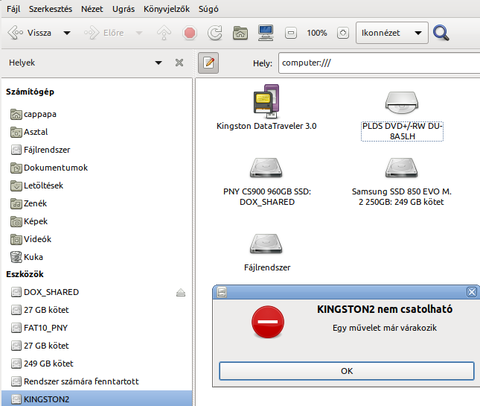Select 27 GB kötet below FAT10_PNY

click(x=97, y=346)
